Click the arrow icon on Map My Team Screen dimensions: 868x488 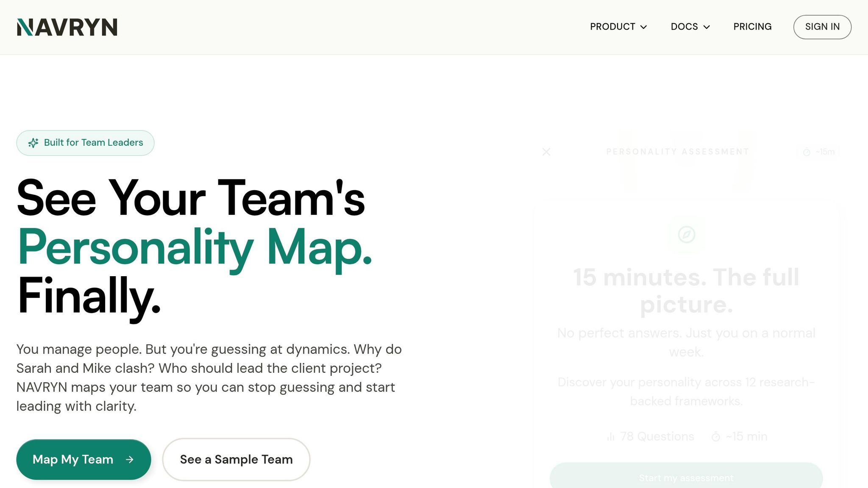(x=130, y=459)
